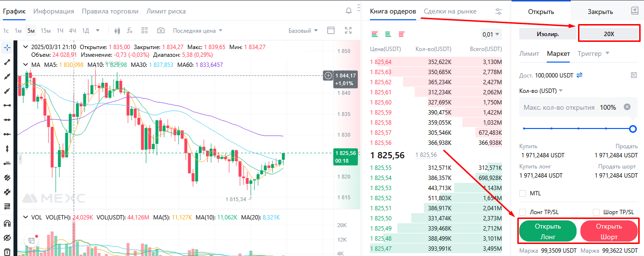Click the notification bell icon
This screenshot has width=644, height=256.
point(349,11)
